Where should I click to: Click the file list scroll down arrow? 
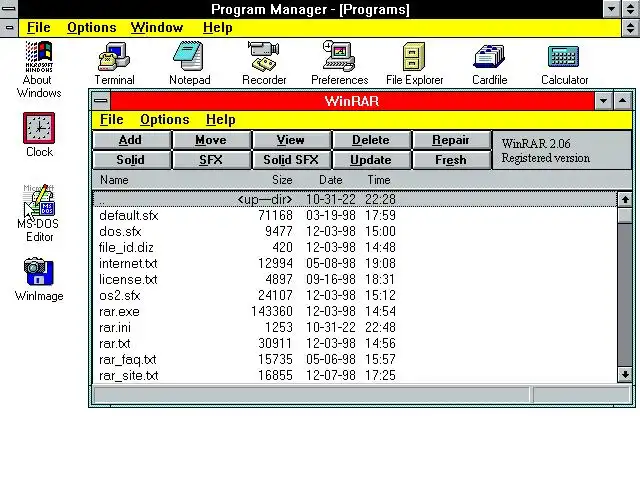625,374
